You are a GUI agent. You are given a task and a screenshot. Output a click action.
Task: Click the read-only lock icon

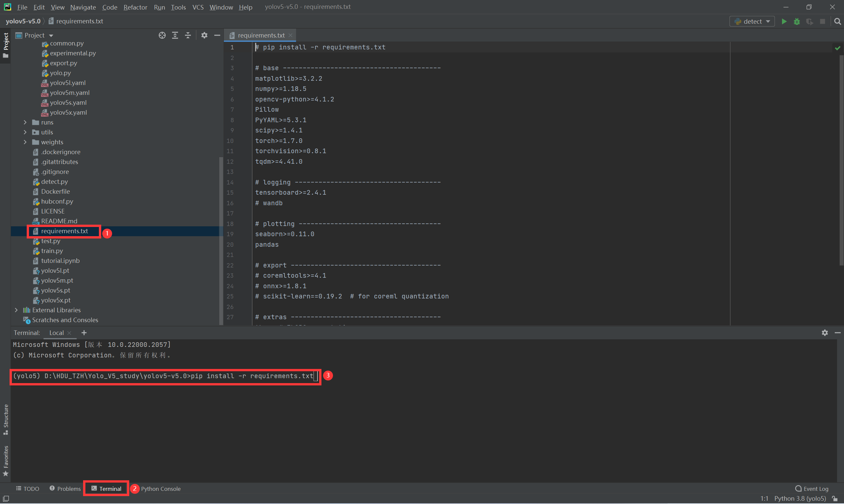click(835, 499)
